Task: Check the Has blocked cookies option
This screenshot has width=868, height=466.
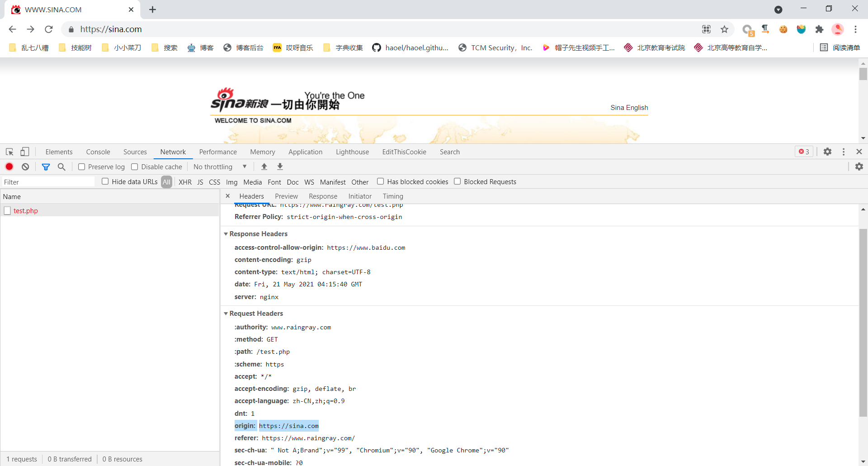Action: pyautogui.click(x=380, y=181)
